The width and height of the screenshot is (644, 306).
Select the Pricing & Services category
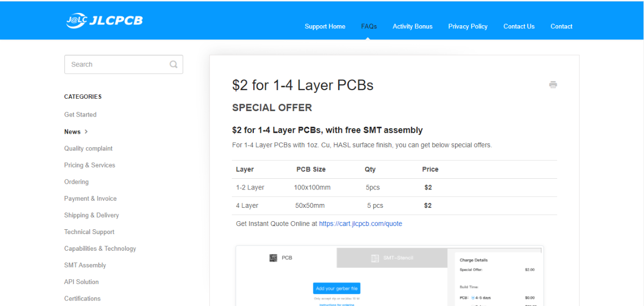[90, 165]
